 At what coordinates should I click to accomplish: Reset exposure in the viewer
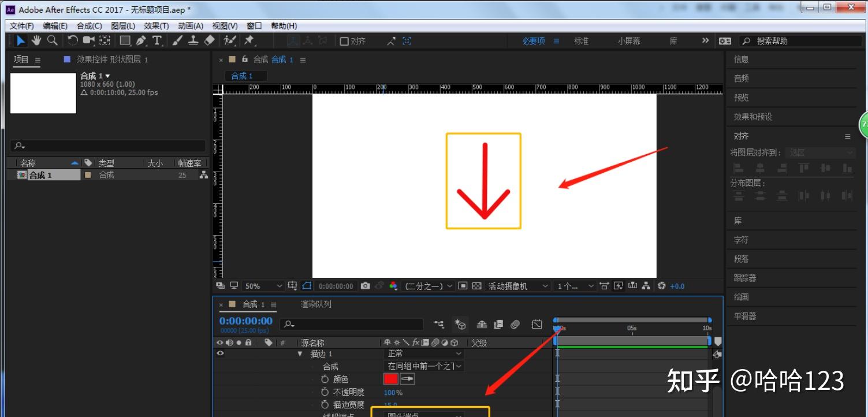coord(662,286)
